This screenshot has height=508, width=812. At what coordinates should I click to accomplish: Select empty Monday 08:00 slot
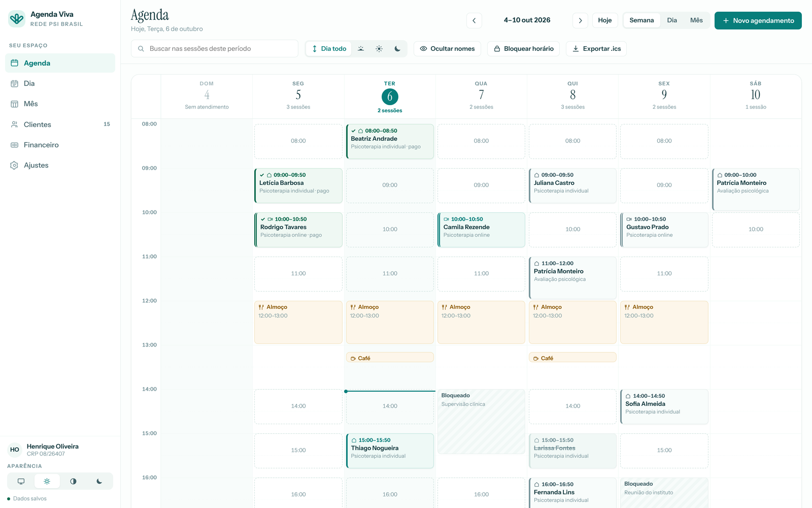[298, 141]
